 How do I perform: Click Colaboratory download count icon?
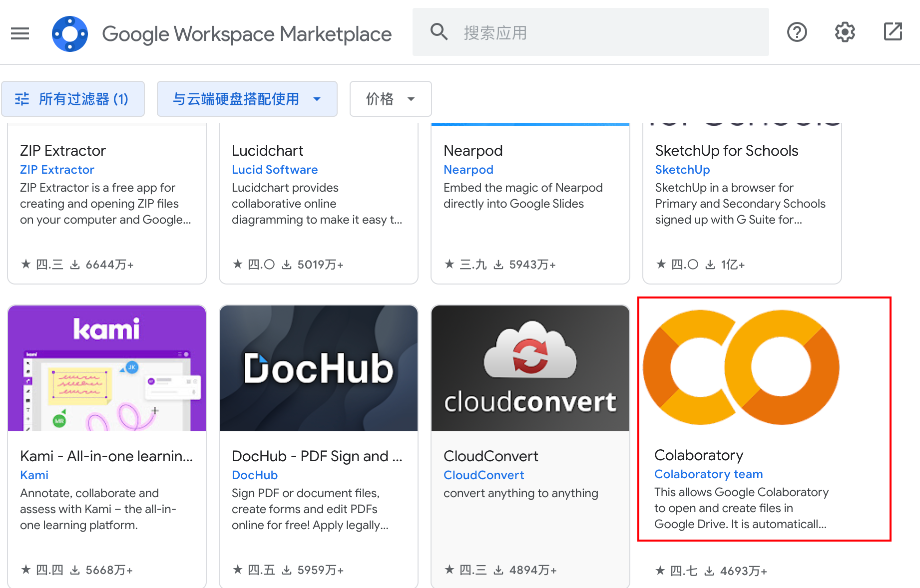[709, 571]
